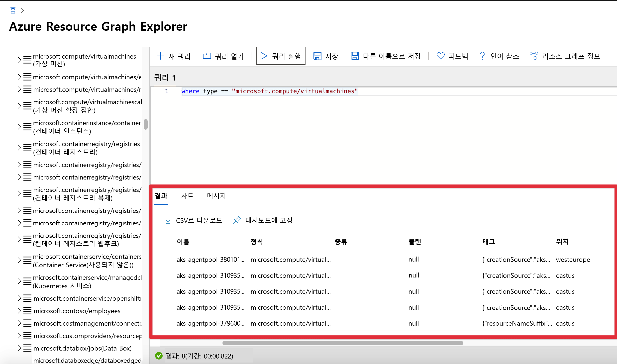Click the folder icon for 쿼리 열기

pyautogui.click(x=207, y=56)
